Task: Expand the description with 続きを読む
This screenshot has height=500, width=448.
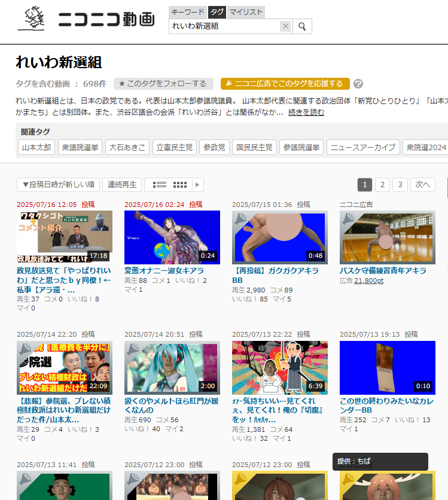Action: tap(306, 112)
